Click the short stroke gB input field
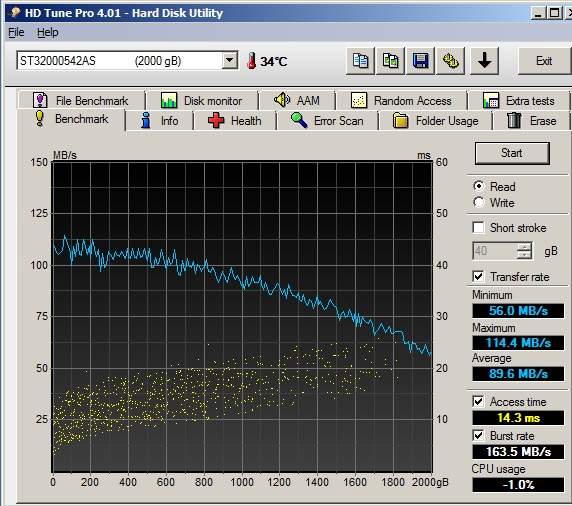This screenshot has height=506, width=572. (495, 251)
